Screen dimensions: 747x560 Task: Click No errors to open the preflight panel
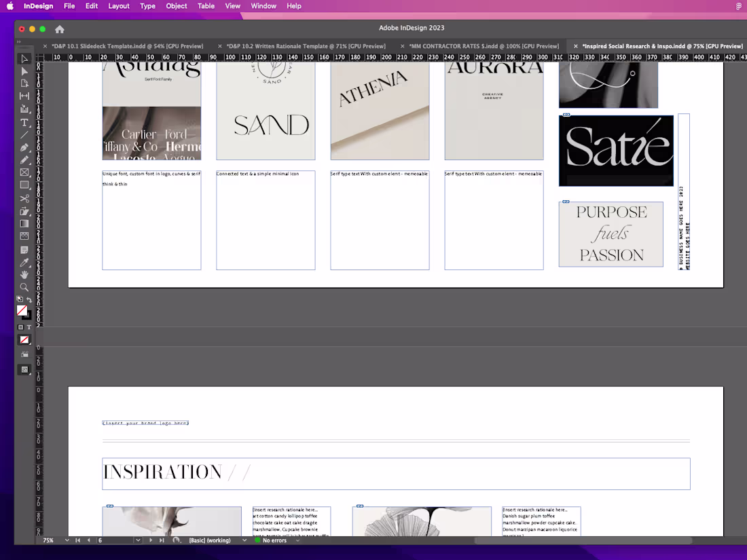275,540
